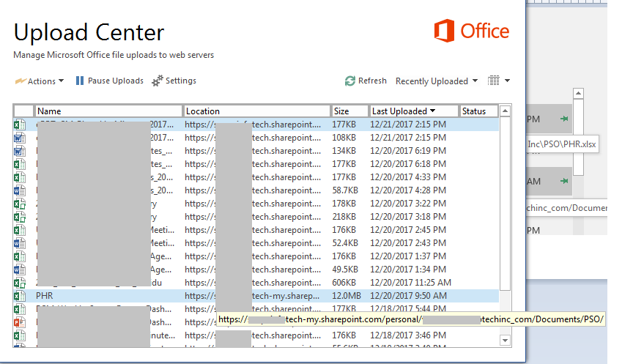
Task: Click Excel icon of the 12/20/2017 4:33 PM row
Action: (x=19, y=177)
